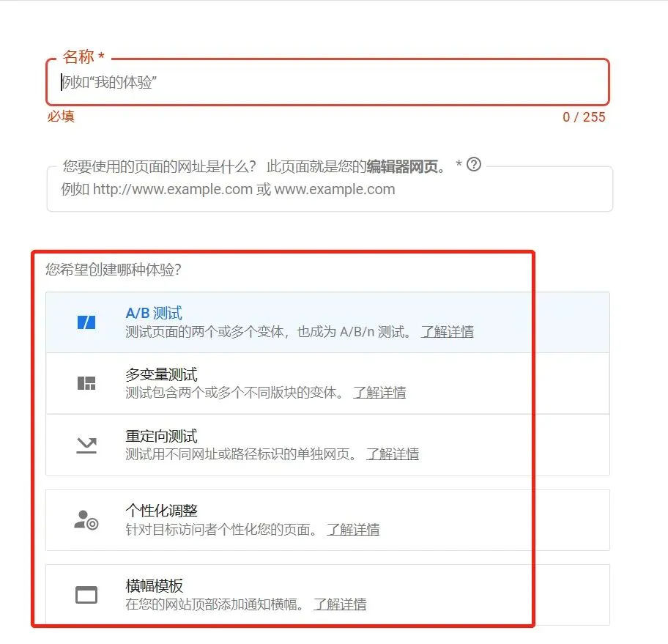This screenshot has height=644, width=668.
Task: Choose the A/B 测试 experience option
Action: click(x=327, y=322)
